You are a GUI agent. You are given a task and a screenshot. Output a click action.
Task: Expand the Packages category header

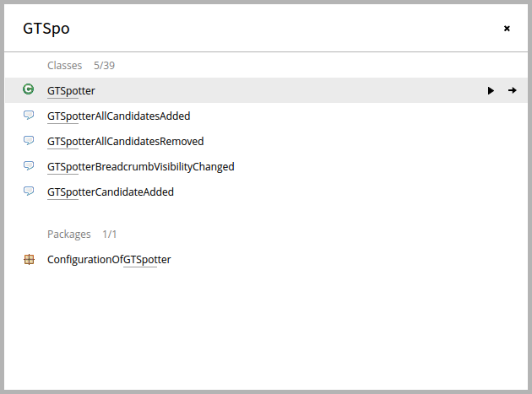pos(69,235)
